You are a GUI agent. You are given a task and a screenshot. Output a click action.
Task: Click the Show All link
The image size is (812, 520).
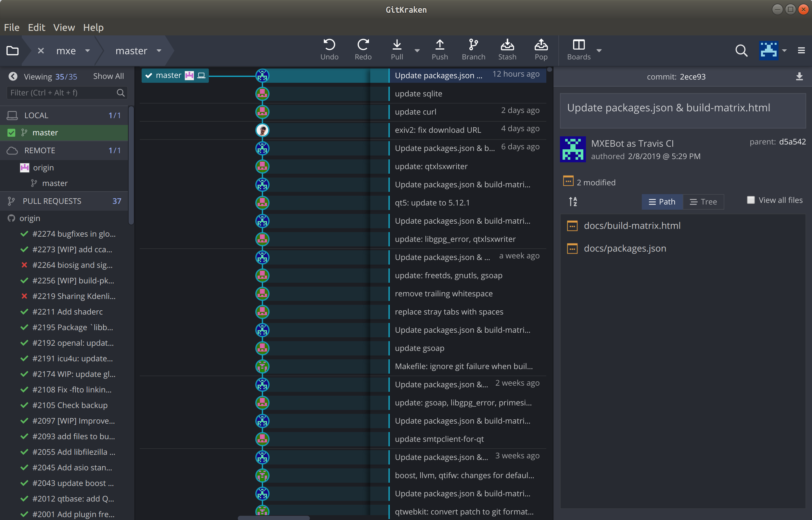(x=108, y=76)
